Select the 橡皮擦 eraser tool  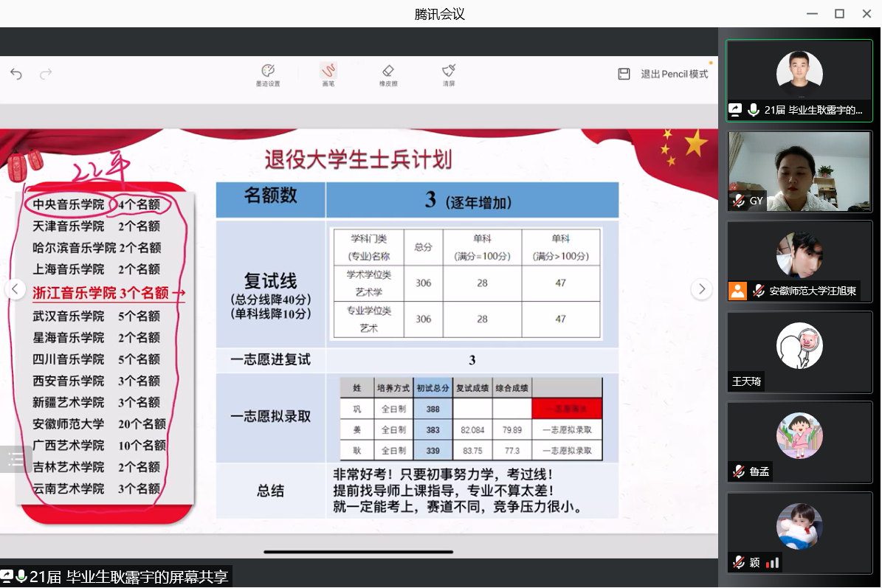388,74
